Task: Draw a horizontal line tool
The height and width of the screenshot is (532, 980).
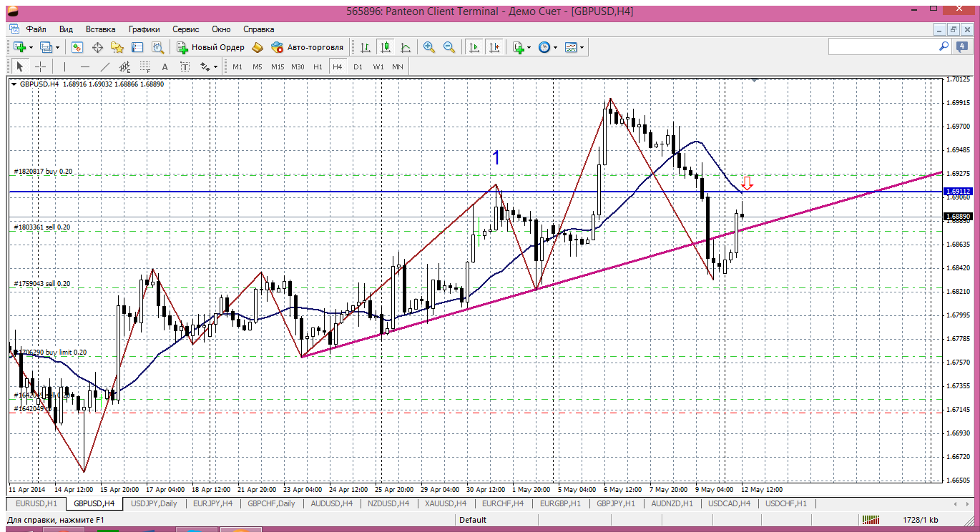Action: coord(85,66)
